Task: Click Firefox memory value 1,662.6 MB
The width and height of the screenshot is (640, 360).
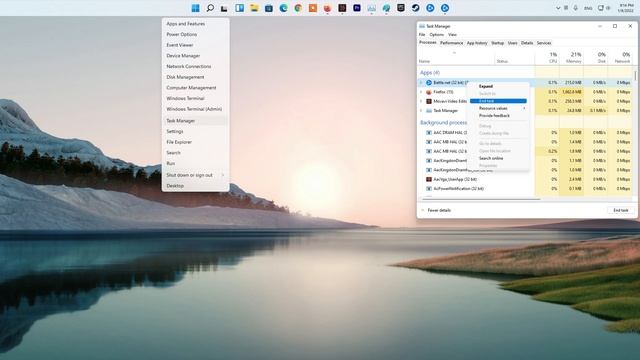Action: click(571, 92)
